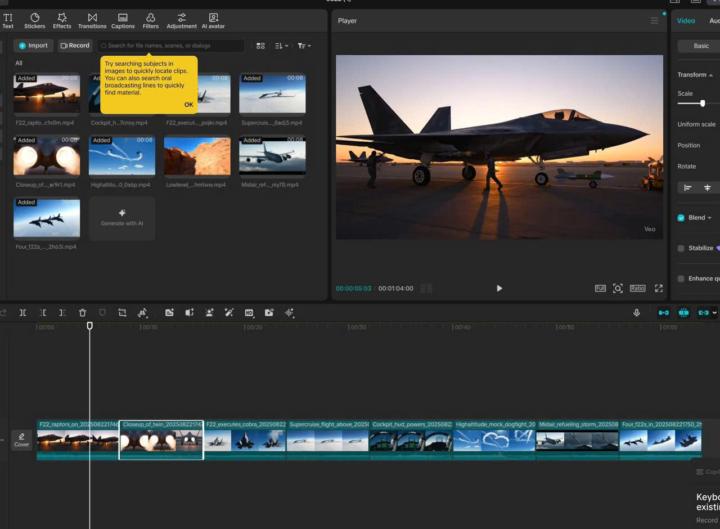Open the Captions tab
Image resolution: width=720 pixels, height=529 pixels.
(x=122, y=20)
